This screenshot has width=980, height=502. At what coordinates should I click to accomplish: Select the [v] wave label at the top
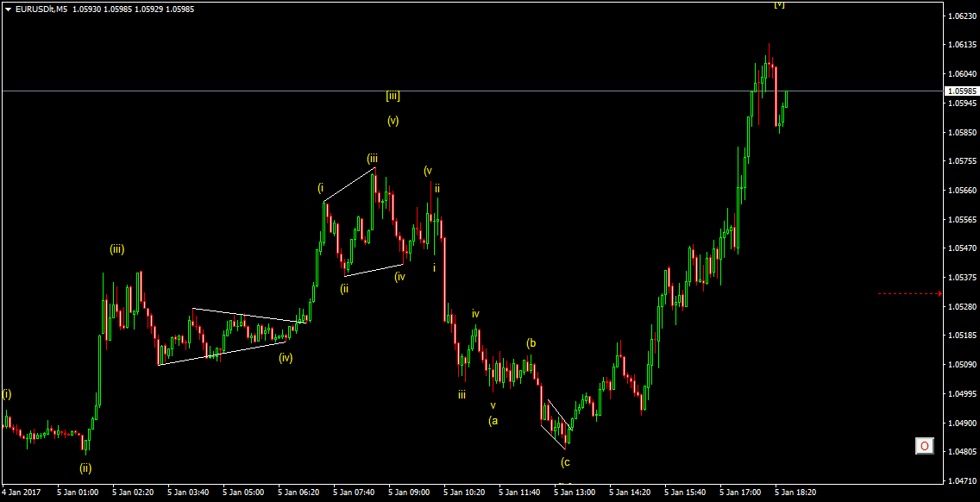pyautogui.click(x=779, y=5)
